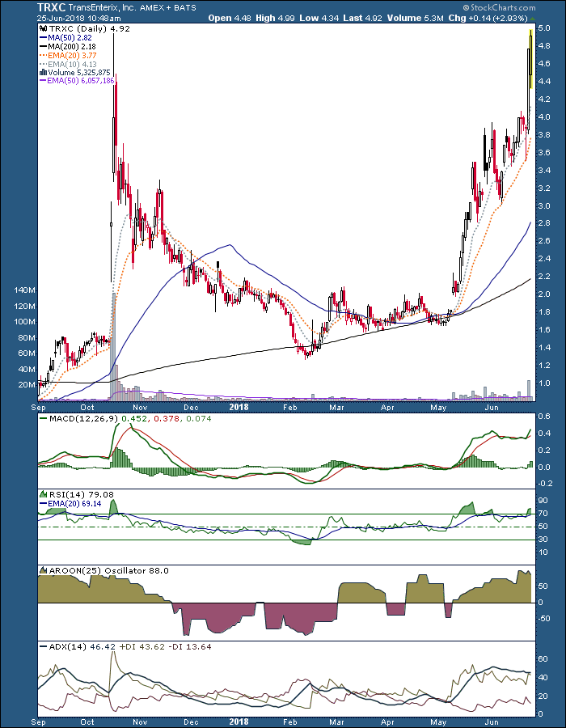Click the blue line swatch for MA(50)
The height and width of the screenshot is (728, 566).
[x=43, y=38]
